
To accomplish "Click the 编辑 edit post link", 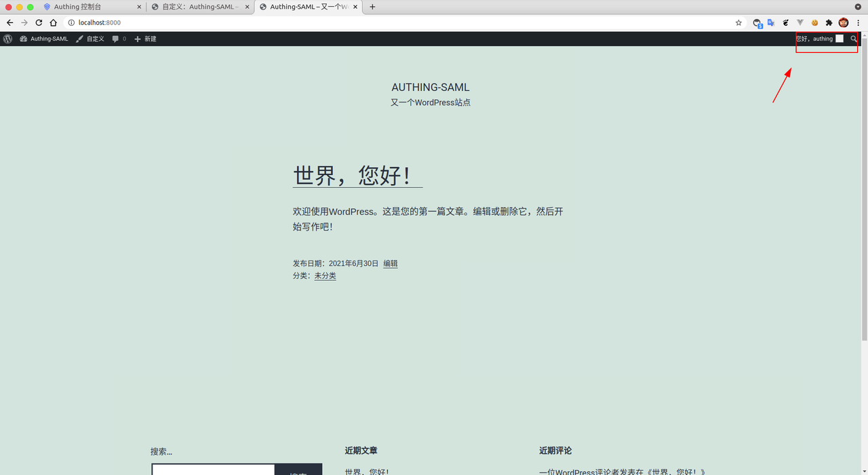I will 391,263.
